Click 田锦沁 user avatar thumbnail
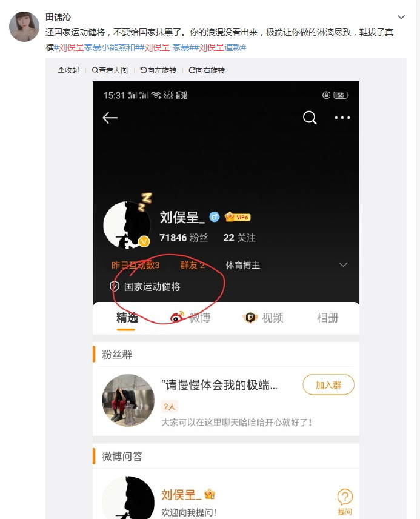Image resolution: width=420 pixels, height=519 pixels. [x=24, y=27]
